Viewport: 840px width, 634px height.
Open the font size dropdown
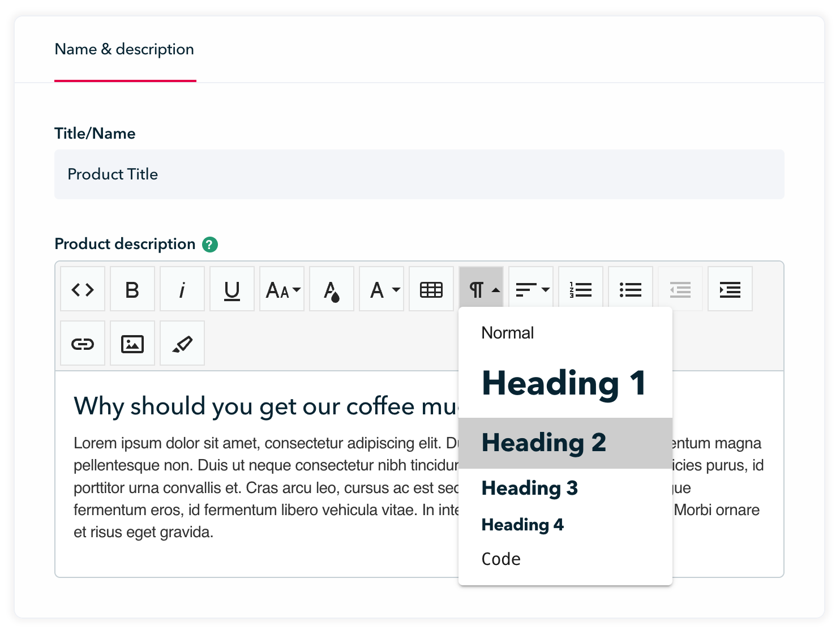click(x=282, y=289)
